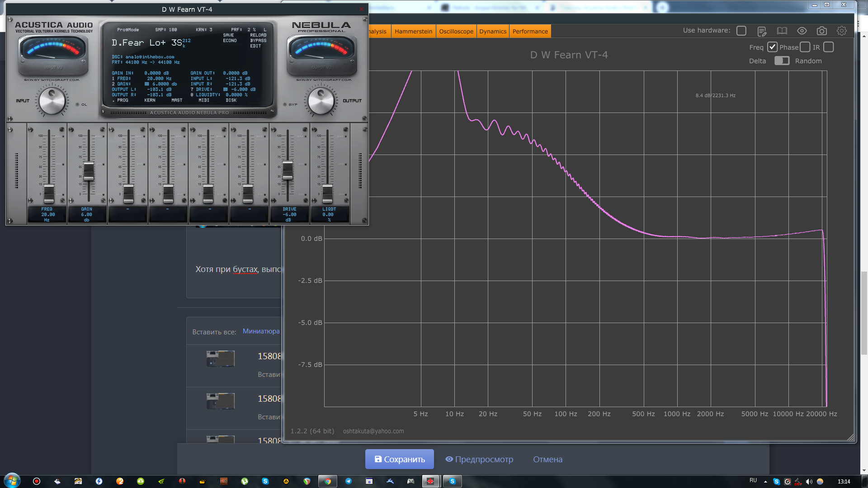
Task: Switch to the Hammerstein tab
Action: pyautogui.click(x=413, y=31)
